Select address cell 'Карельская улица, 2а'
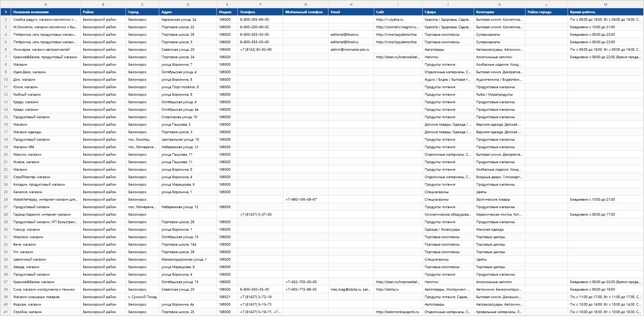 188,20
